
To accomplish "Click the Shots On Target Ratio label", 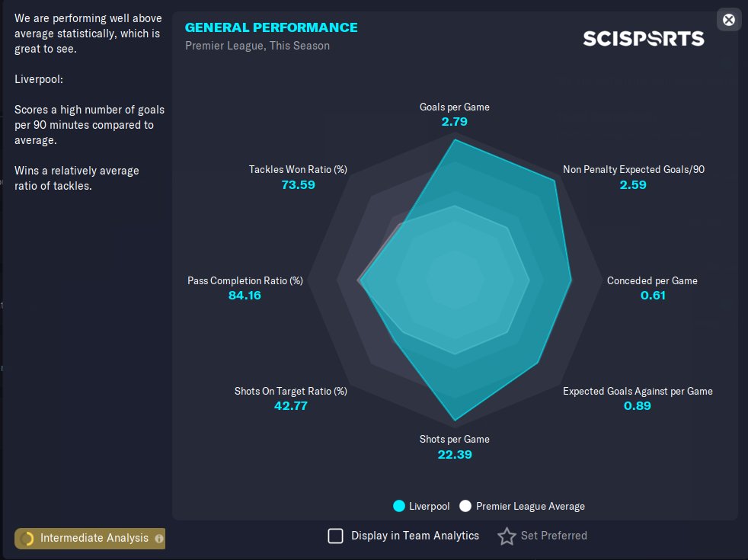I will pyautogui.click(x=290, y=391).
